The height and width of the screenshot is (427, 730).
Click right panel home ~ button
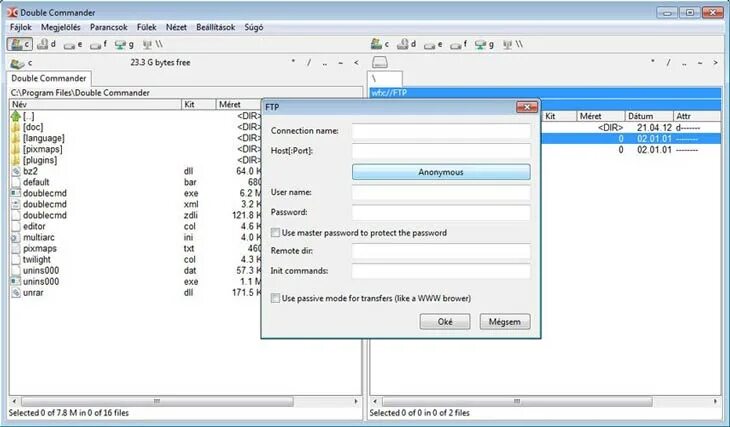[x=700, y=62]
